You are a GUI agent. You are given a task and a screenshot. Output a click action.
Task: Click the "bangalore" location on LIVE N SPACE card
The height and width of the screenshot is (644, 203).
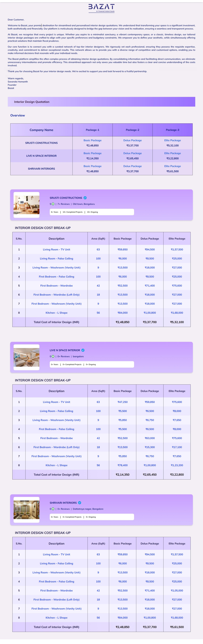click(x=78, y=356)
